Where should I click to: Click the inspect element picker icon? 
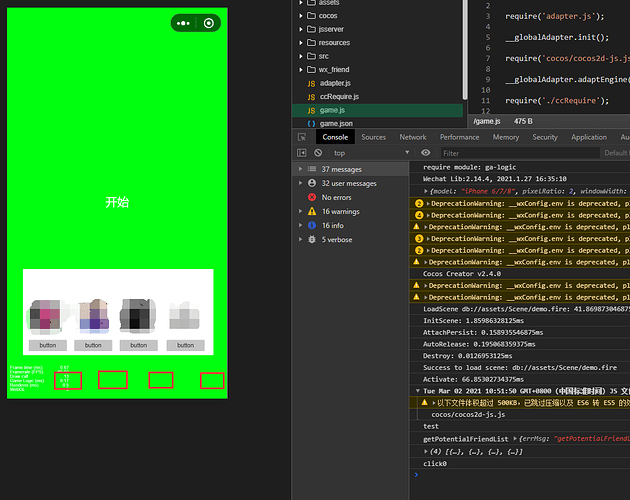[x=303, y=137]
